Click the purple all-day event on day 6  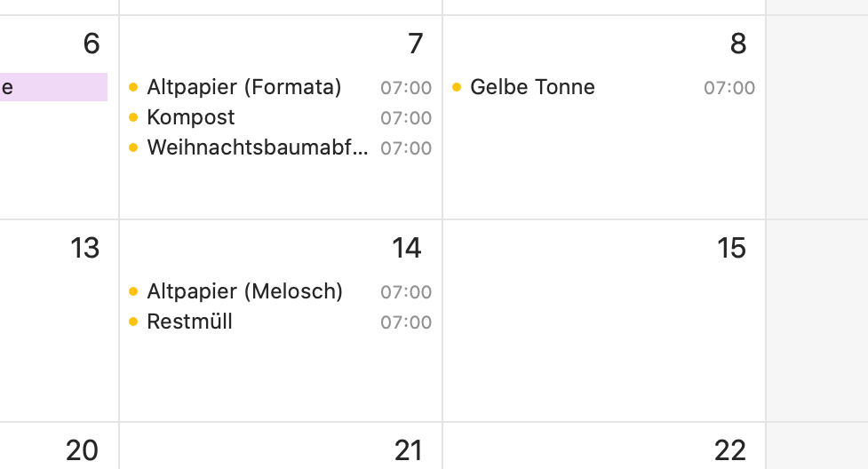coord(53,87)
